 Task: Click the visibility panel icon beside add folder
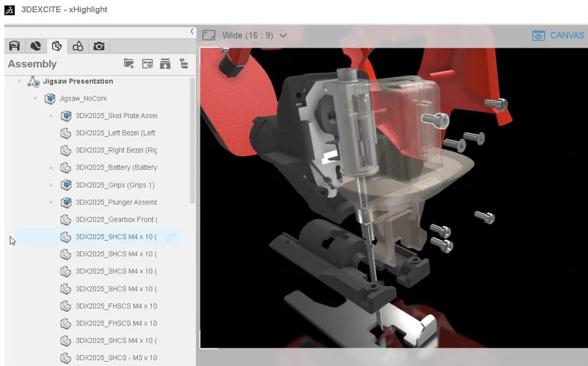tap(148, 64)
